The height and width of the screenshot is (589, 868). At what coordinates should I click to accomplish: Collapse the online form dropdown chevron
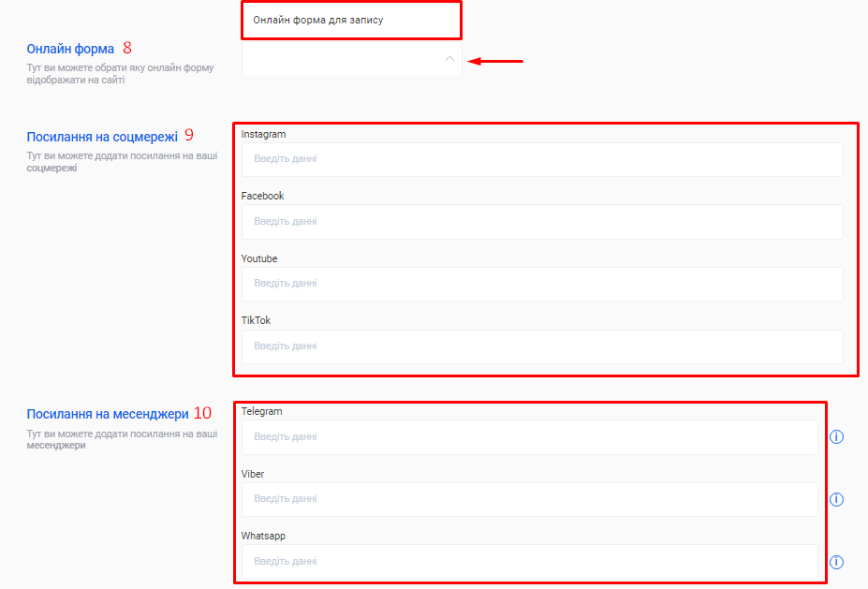pyautogui.click(x=449, y=59)
